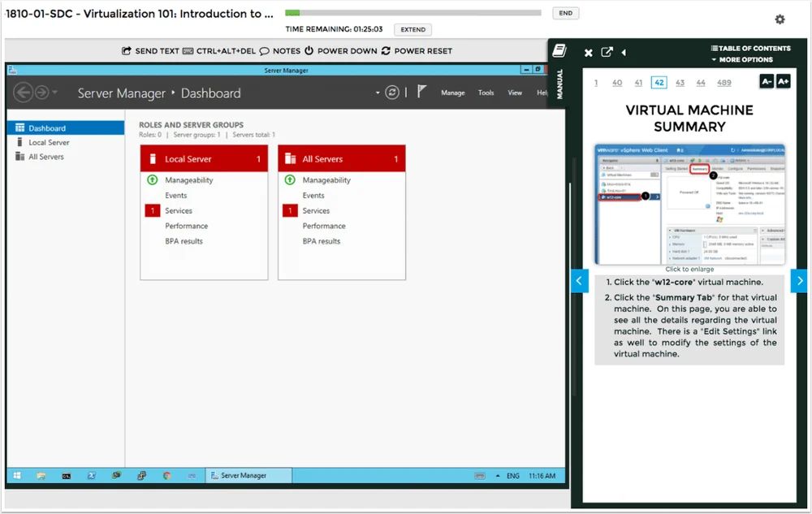This screenshot has height=514, width=812.
Task: Open Events under Local Server tile
Action: click(176, 195)
